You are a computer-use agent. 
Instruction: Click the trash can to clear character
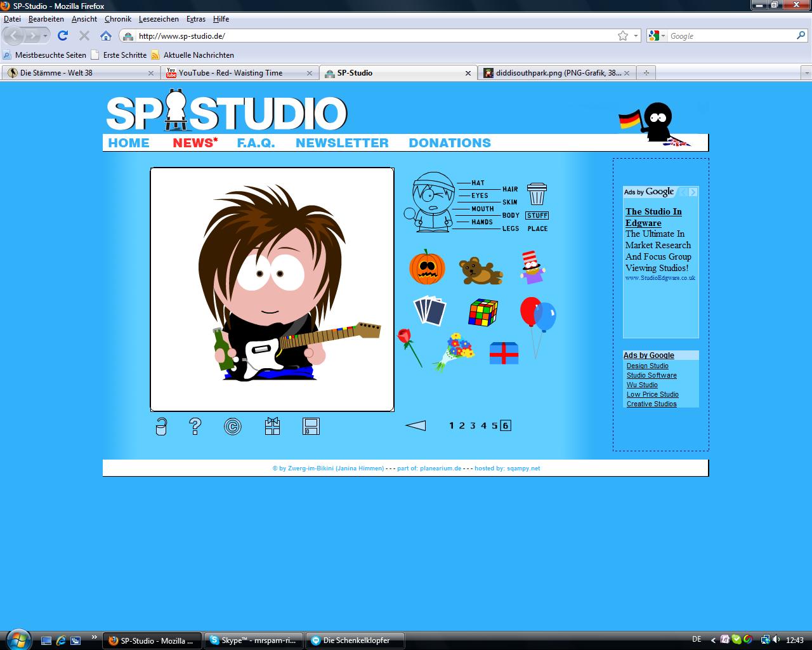point(537,194)
